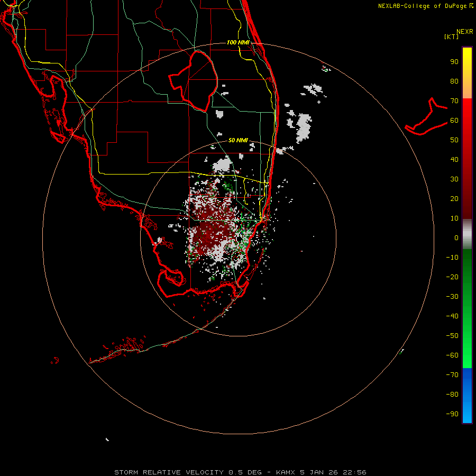Click the NEXLAB-College of DuPage title text
The width and height of the screenshot is (476, 476).
point(422,6)
